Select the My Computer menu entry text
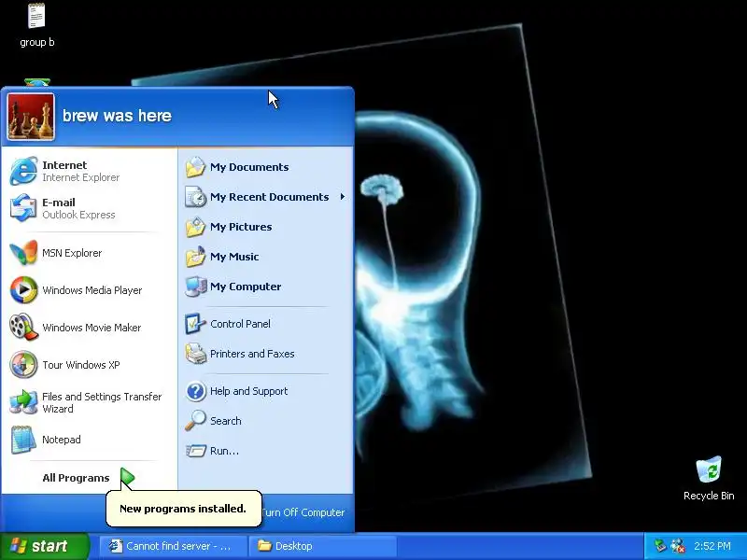Image resolution: width=747 pixels, height=560 pixels. [246, 287]
